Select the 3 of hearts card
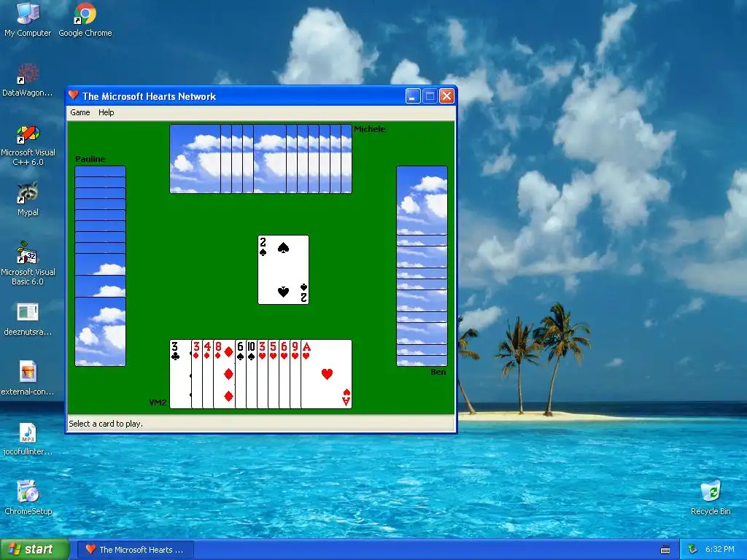 (x=263, y=374)
